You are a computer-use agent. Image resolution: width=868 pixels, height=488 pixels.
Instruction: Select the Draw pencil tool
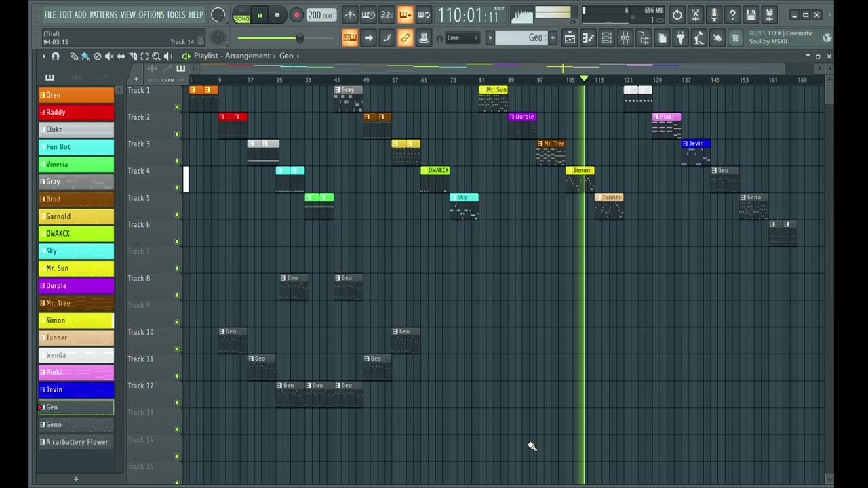pos(74,56)
